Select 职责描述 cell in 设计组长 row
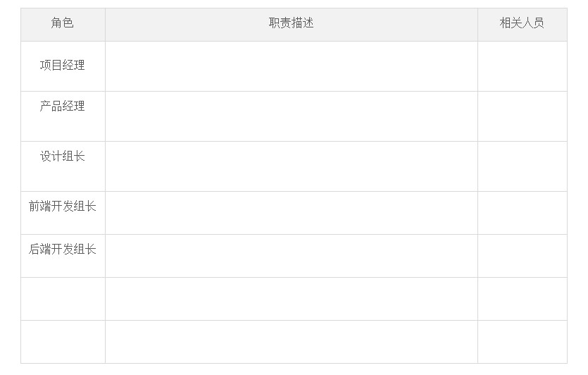The image size is (588, 375). (x=291, y=166)
